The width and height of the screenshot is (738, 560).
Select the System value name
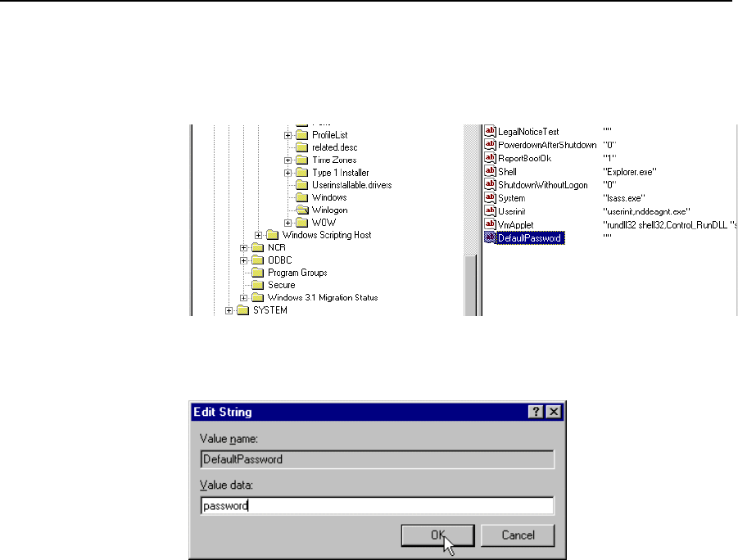[x=512, y=198]
